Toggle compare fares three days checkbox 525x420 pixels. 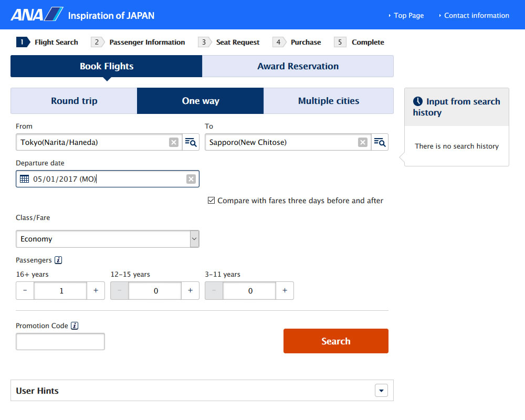click(x=211, y=201)
